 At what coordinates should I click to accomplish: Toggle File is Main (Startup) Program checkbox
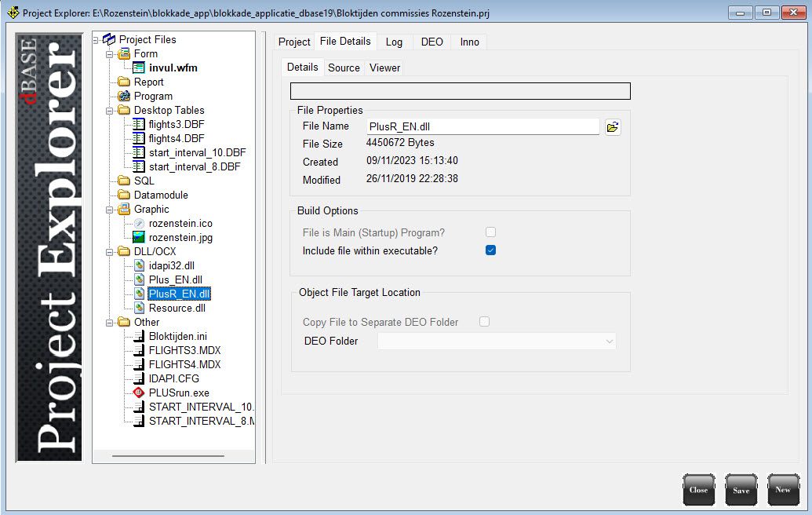(x=490, y=232)
